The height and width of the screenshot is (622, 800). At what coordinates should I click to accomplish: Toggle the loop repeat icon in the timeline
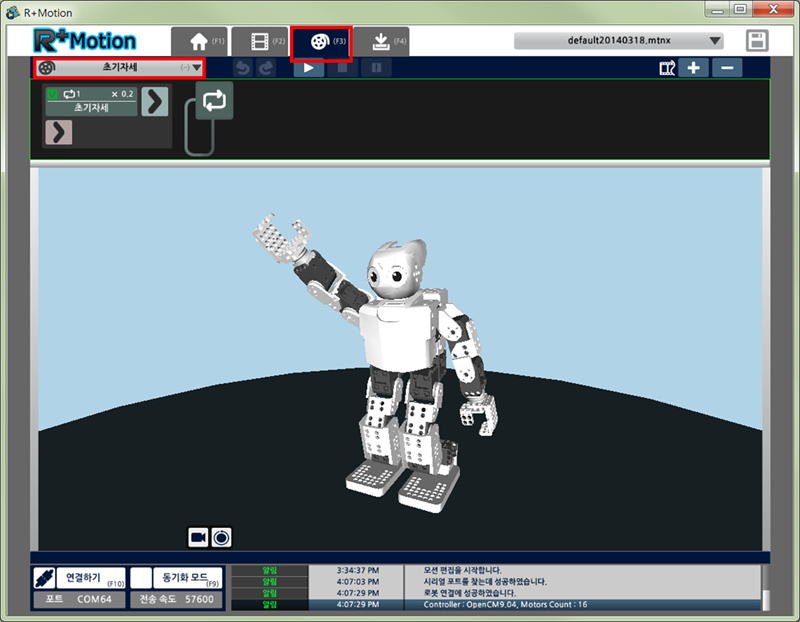[x=214, y=101]
